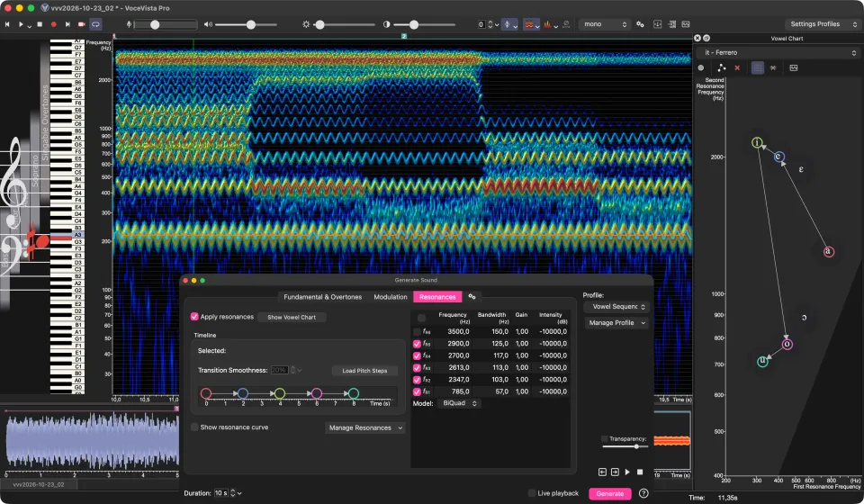
Task: Select the 'u' vowel on the chart
Action: click(762, 361)
